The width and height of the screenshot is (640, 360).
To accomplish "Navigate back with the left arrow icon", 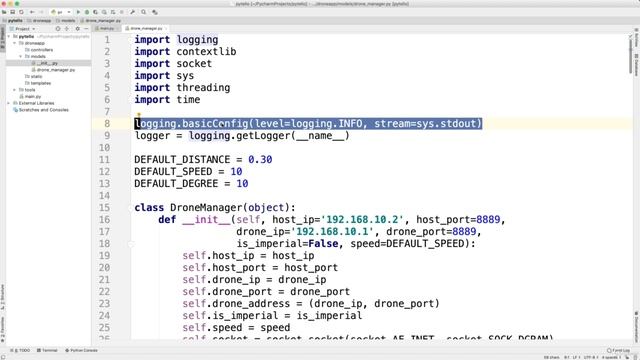I will [32, 12].
